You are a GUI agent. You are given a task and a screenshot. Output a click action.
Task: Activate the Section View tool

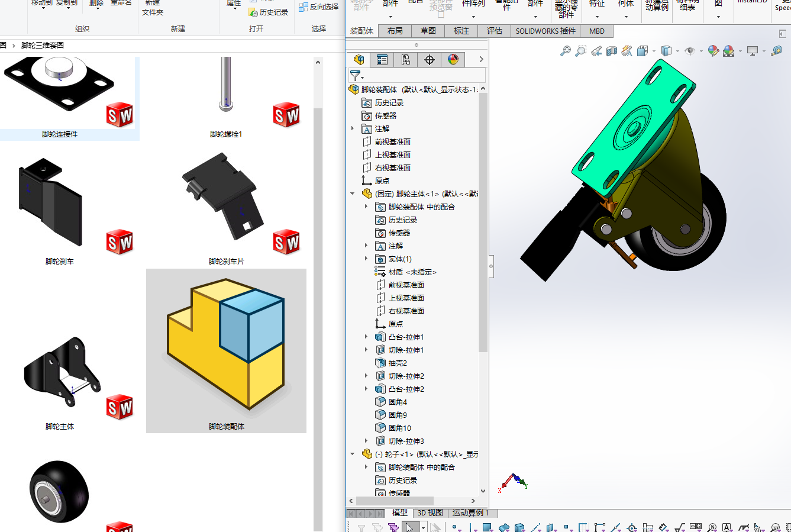point(612,51)
